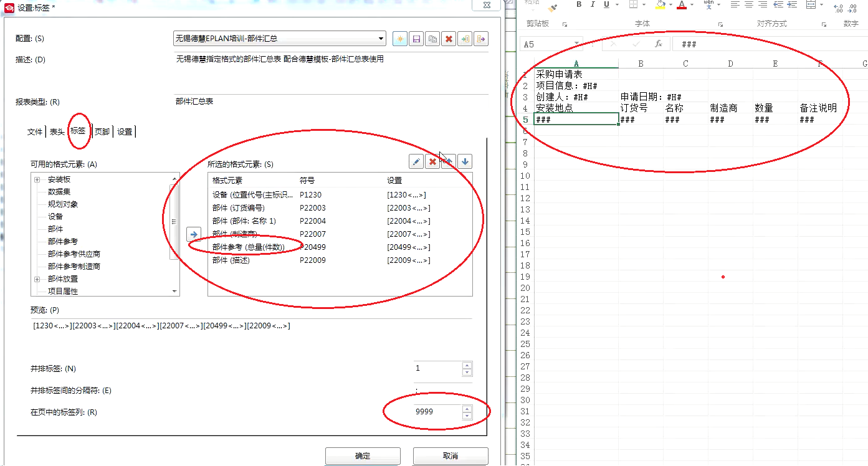Switch to the 表头 tab
Viewport: 868px width, 466px height.
coord(57,131)
